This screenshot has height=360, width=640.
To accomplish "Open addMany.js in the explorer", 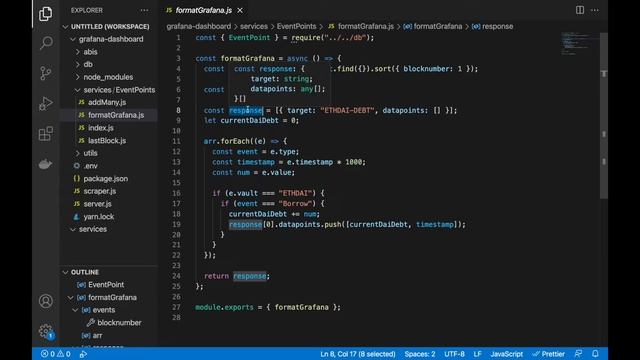I will 109,102.
